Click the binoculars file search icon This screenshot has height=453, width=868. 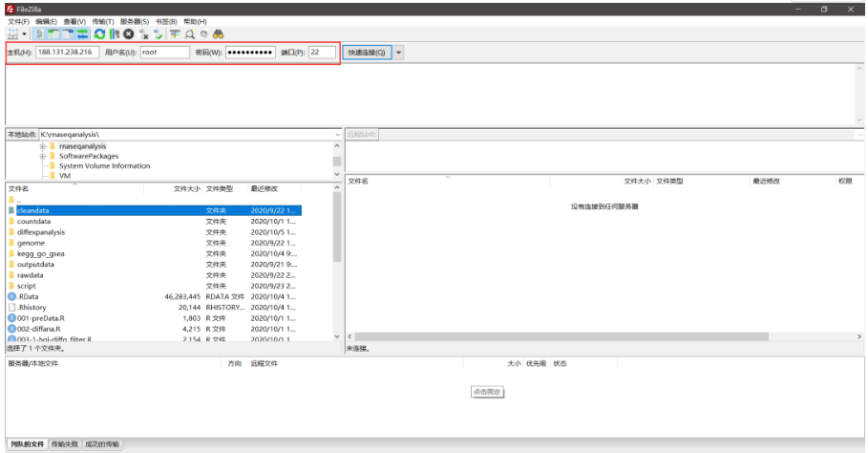click(x=218, y=33)
